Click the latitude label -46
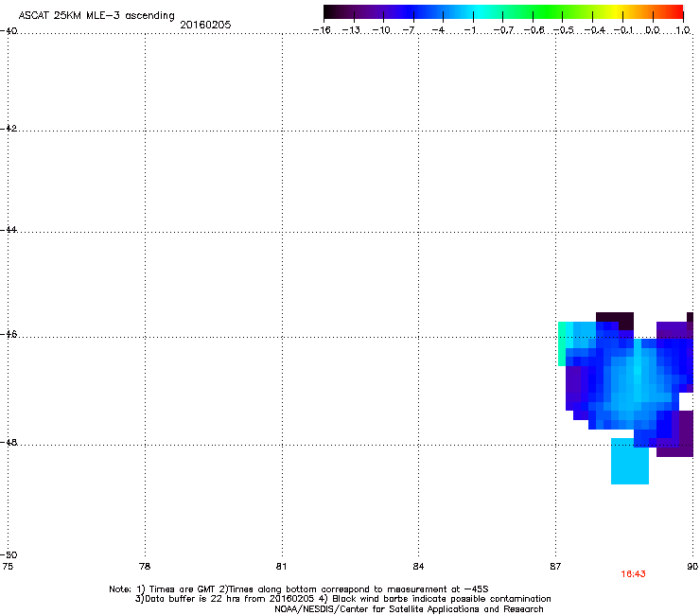The height and width of the screenshot is (615, 700). pyautogui.click(x=9, y=335)
